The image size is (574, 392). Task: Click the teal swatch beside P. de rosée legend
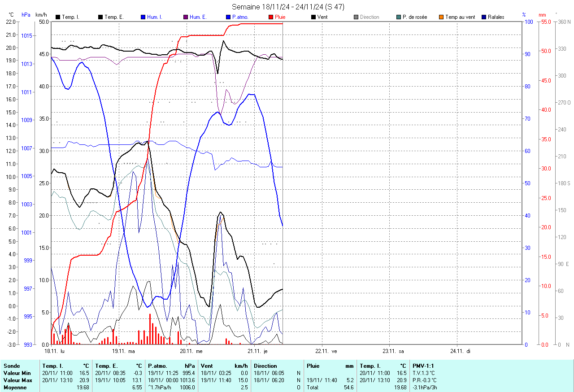tap(398, 17)
